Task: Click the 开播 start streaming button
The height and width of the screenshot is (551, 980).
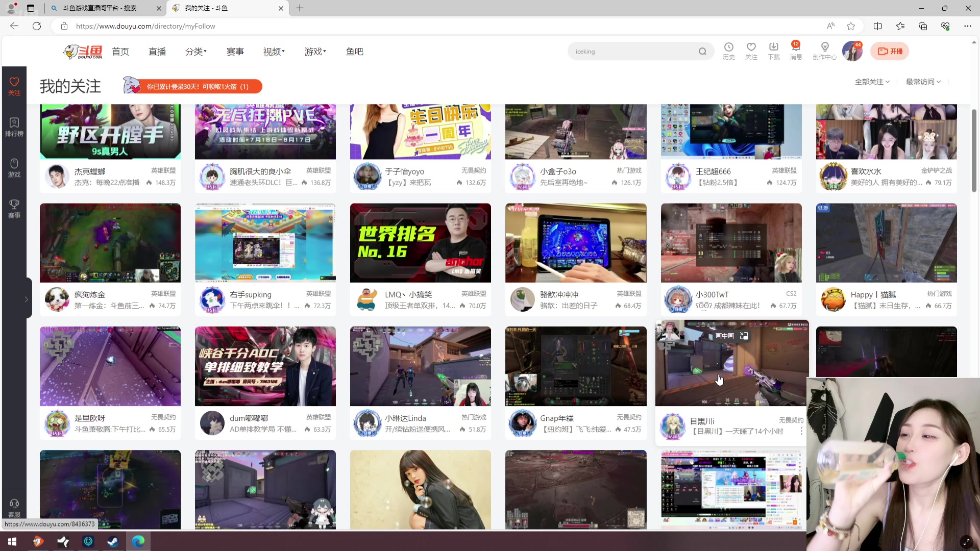Action: coord(890,51)
